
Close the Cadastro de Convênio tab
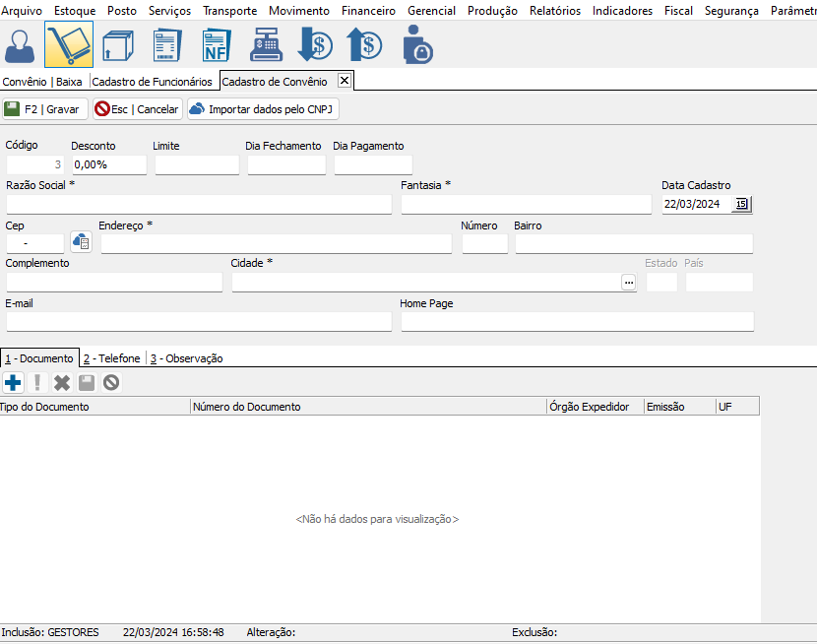(345, 80)
